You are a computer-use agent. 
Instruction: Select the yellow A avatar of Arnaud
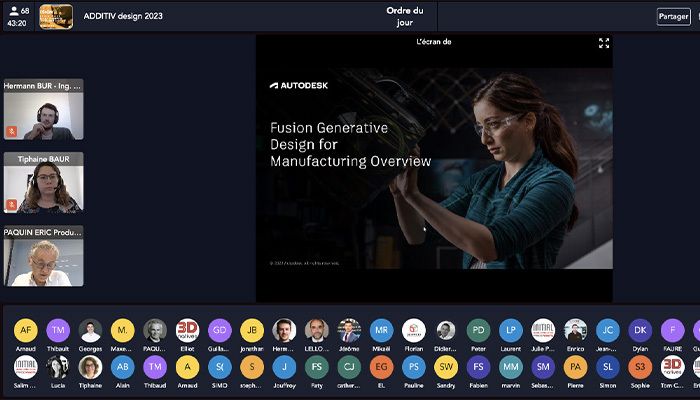pos(188,367)
